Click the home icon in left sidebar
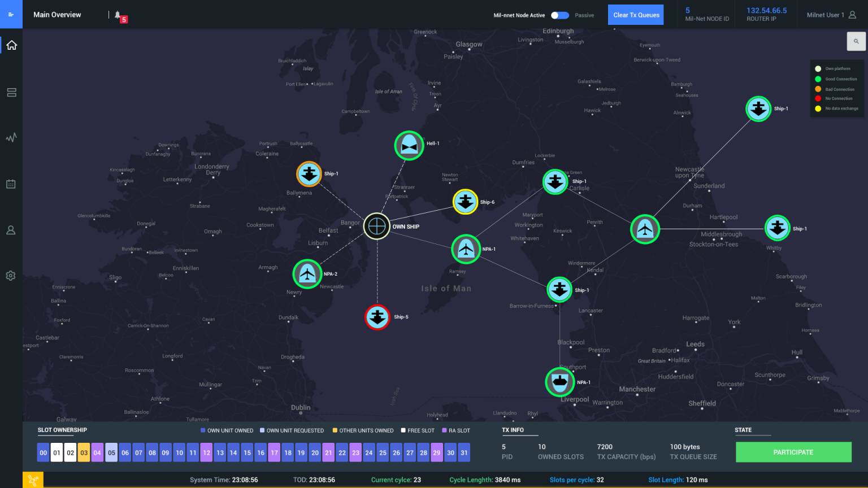Viewport: 868px width, 488px height. [11, 45]
